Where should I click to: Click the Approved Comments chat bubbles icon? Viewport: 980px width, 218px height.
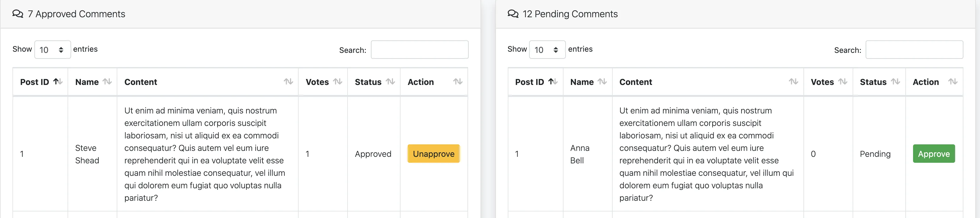pos(17,14)
